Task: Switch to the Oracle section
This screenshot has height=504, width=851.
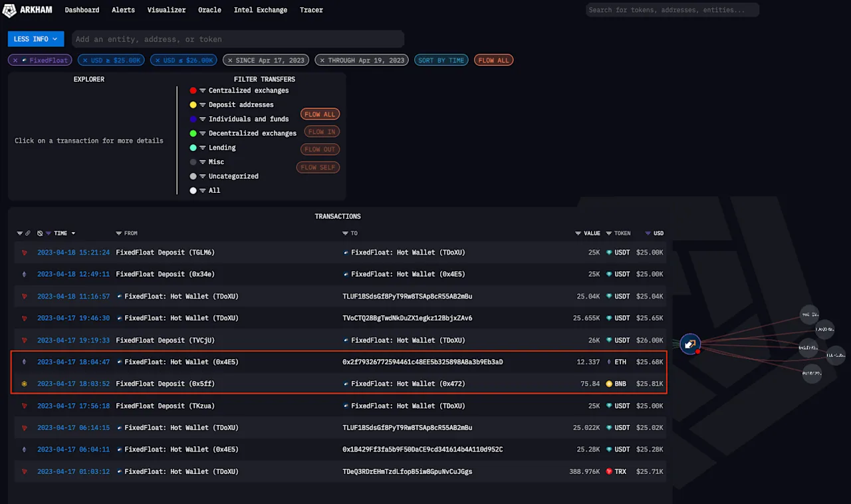Action: coord(210,10)
